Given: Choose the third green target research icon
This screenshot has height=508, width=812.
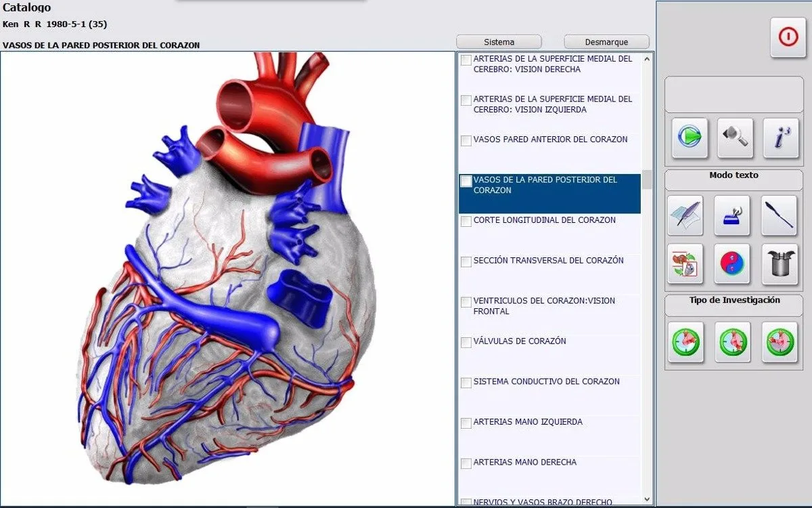Looking at the screenshot, I should (780, 342).
